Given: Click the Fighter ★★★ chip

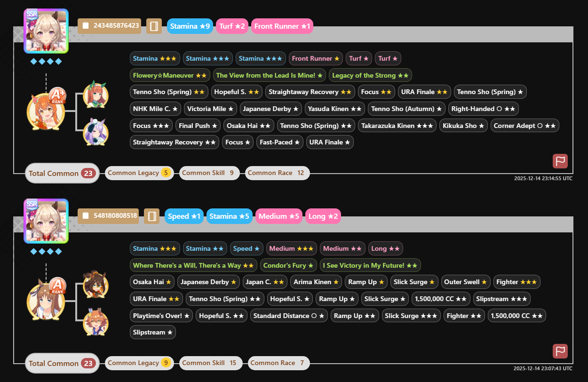Looking at the screenshot, I should [x=516, y=282].
